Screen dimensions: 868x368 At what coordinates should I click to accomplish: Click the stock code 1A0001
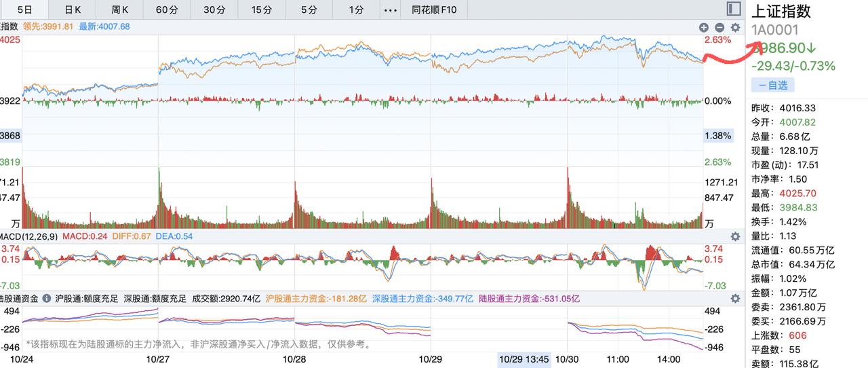(774, 30)
